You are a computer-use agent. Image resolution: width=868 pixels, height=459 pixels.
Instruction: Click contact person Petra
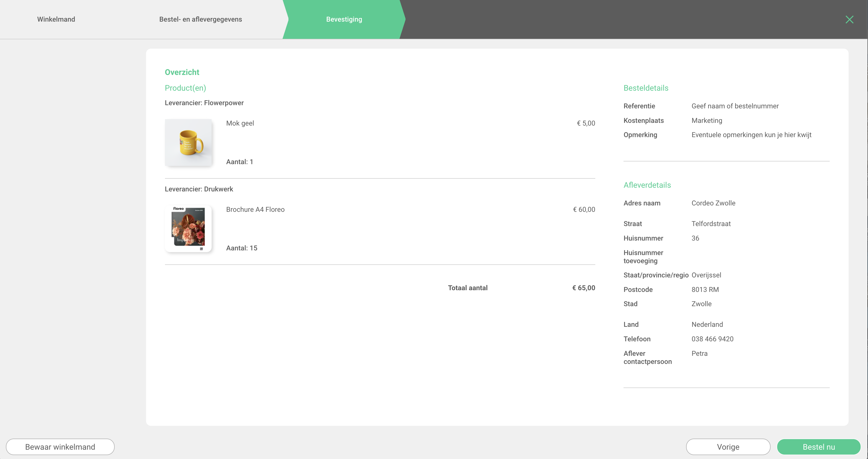coord(699,353)
